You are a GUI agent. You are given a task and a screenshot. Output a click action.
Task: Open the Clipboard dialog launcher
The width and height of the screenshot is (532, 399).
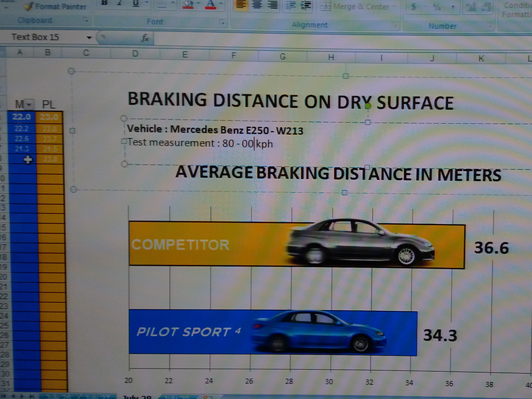pos(86,20)
